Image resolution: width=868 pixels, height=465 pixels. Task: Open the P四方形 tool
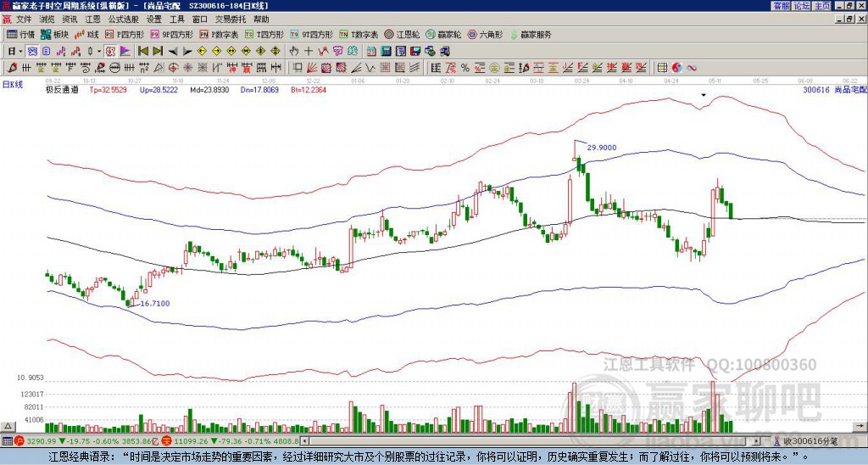pyautogui.click(x=125, y=34)
